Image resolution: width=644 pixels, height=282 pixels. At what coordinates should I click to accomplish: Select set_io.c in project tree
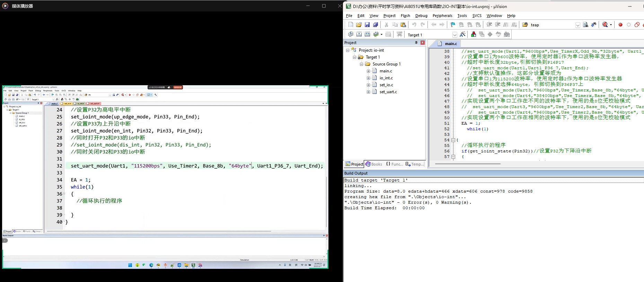[x=386, y=85]
